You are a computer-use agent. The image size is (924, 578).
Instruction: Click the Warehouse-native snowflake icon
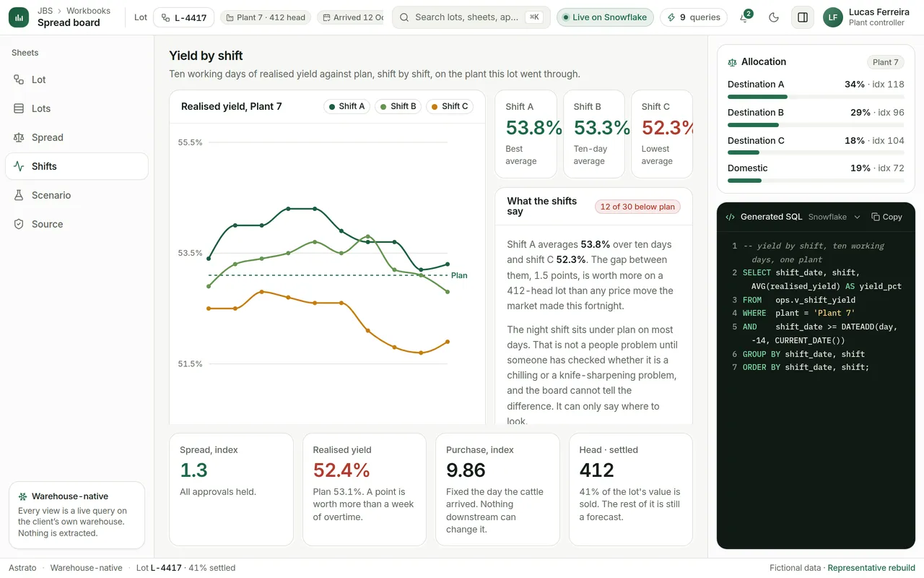[23, 496]
